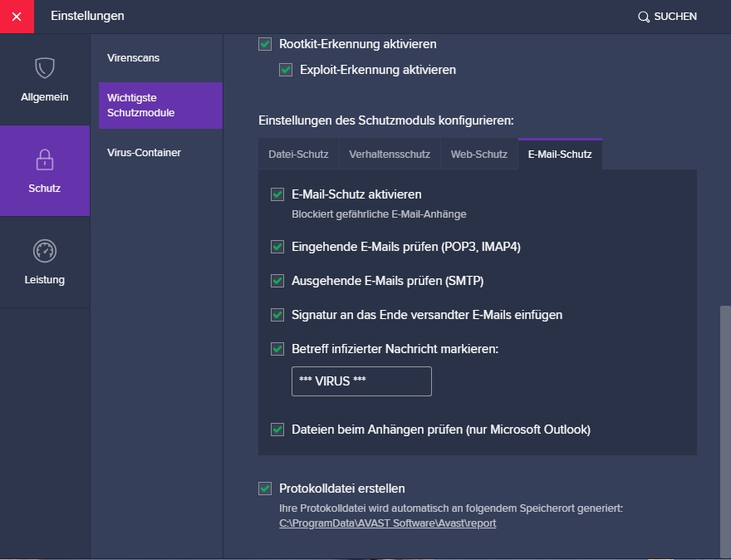Uncheck Exploit-Erkennung aktivieren
The image size is (731, 560).
(x=287, y=70)
